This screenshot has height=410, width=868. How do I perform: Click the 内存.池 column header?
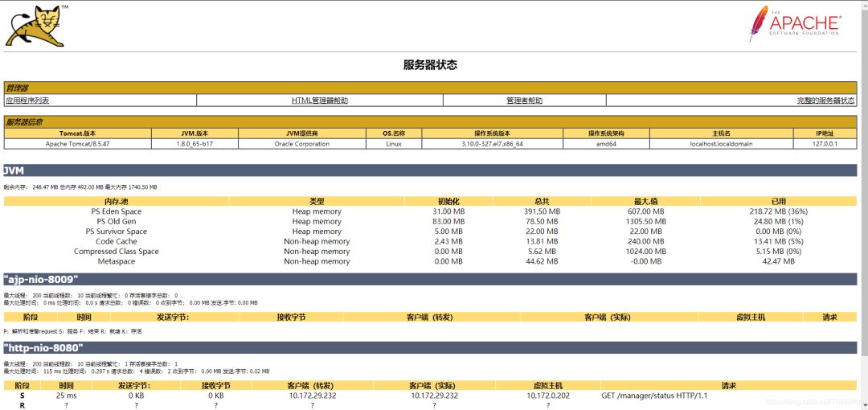click(x=117, y=201)
